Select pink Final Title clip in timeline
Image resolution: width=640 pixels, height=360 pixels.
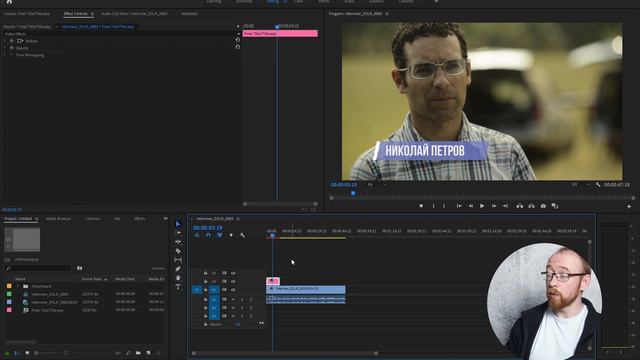[273, 281]
